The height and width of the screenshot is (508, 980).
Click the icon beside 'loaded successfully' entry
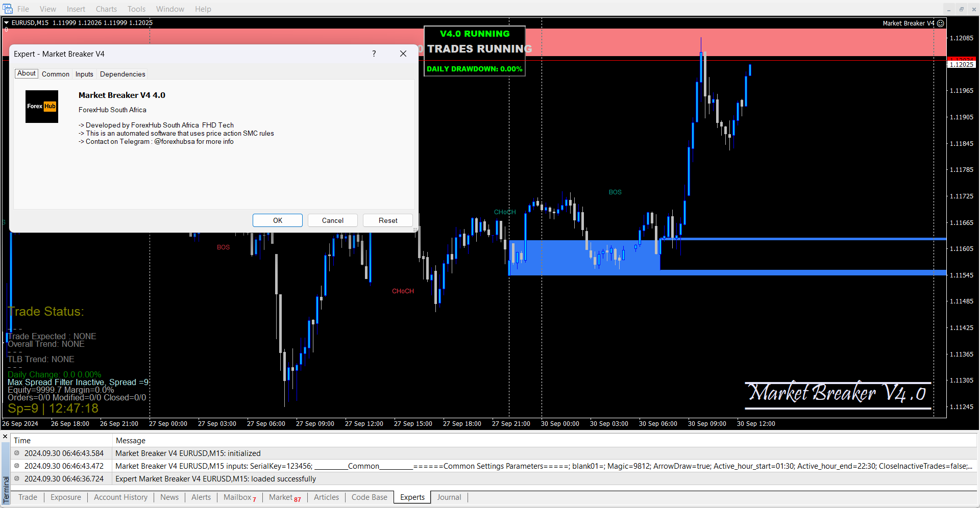[x=17, y=478]
